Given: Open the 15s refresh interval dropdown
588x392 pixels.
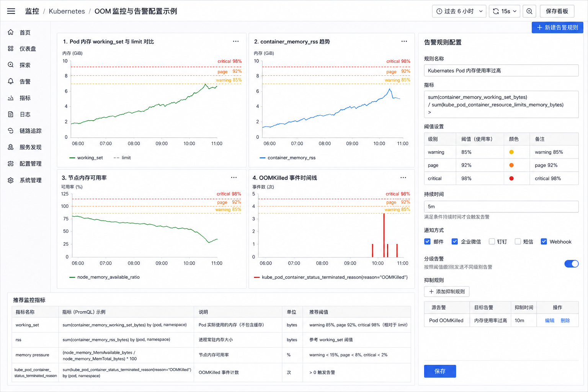Looking at the screenshot, I should point(504,11).
